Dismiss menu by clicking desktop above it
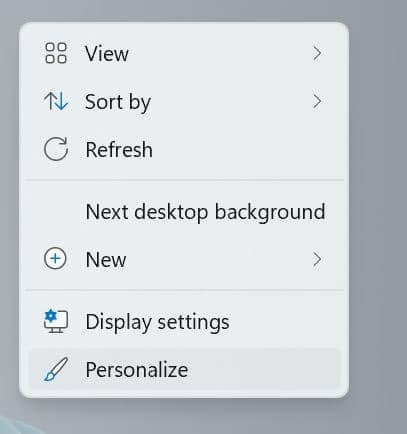The width and height of the screenshot is (407, 434). 183,10
